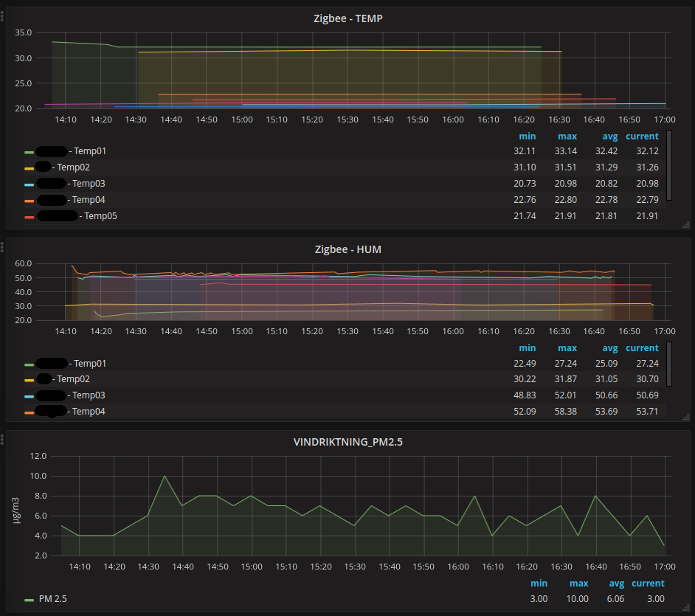Toggle Temp05 series in the TEMP legend
This screenshot has height=616, width=695.
[100, 216]
